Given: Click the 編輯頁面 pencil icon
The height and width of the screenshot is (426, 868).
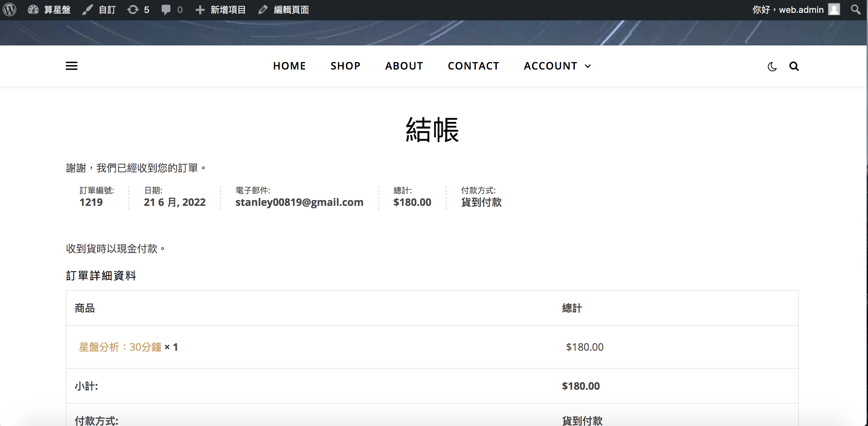Looking at the screenshot, I should [x=263, y=9].
